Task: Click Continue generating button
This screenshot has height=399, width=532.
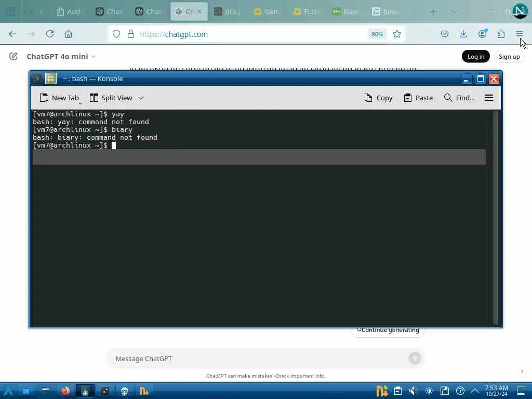Action: [388, 330]
